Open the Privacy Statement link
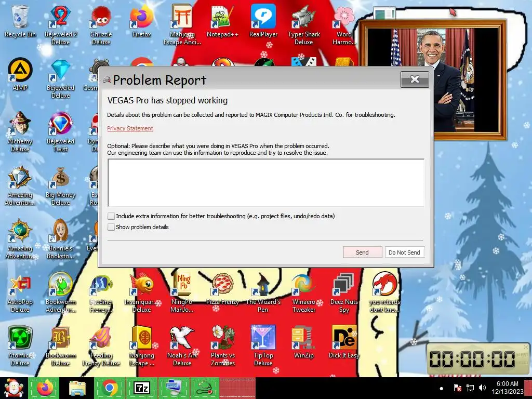The image size is (532, 399). (130, 128)
